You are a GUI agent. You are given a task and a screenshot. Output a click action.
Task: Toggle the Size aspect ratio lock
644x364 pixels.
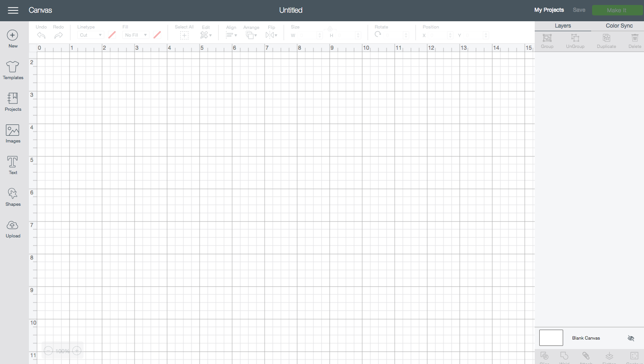(x=330, y=29)
